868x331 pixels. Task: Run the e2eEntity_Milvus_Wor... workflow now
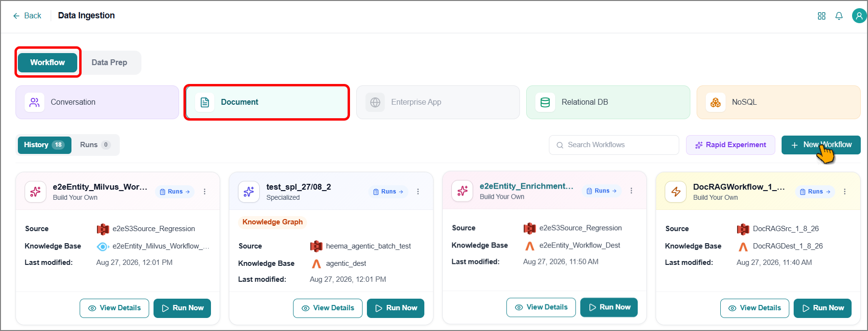click(182, 308)
